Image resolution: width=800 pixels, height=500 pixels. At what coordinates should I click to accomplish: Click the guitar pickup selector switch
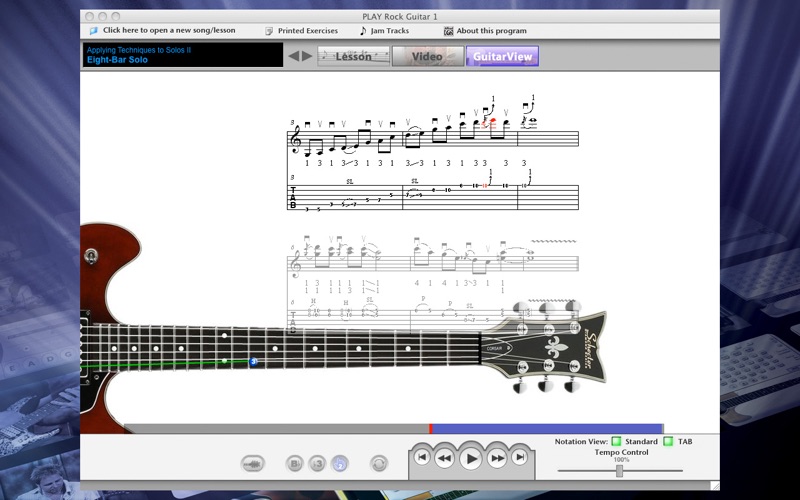coord(91,256)
